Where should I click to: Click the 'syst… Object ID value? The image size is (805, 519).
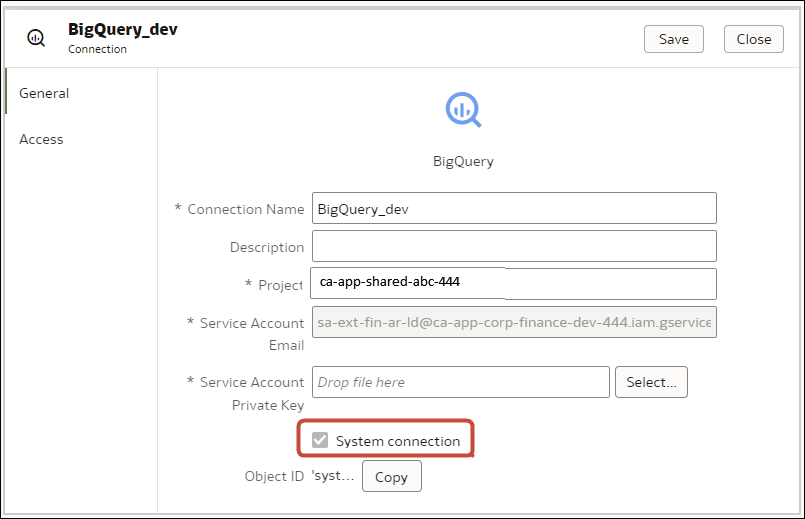click(x=333, y=476)
